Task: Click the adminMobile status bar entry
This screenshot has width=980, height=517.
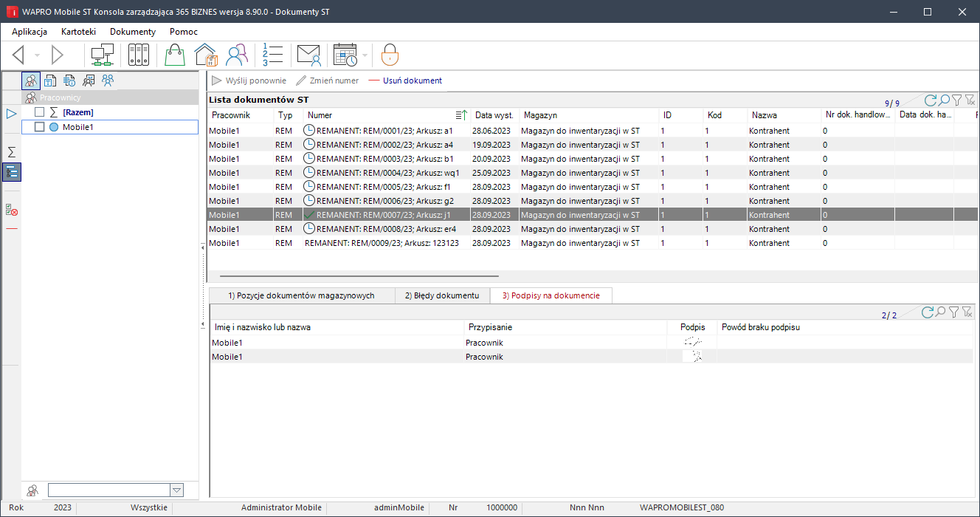Action: pos(399,508)
